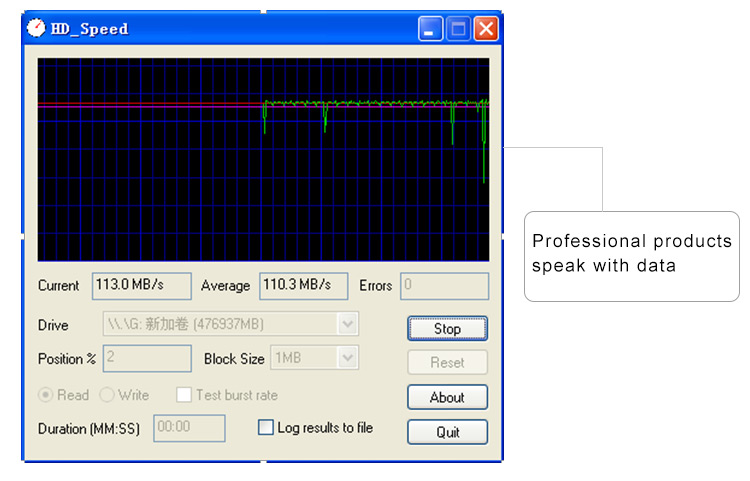Click the Drive combo box showing G: volume
Image resolution: width=750 pixels, height=481 pixels.
pos(231,324)
